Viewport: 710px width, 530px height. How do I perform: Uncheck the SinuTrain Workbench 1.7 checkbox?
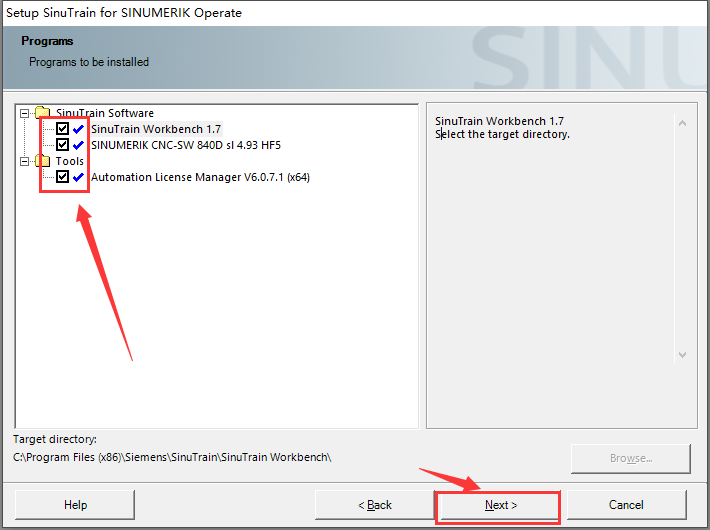click(62, 129)
